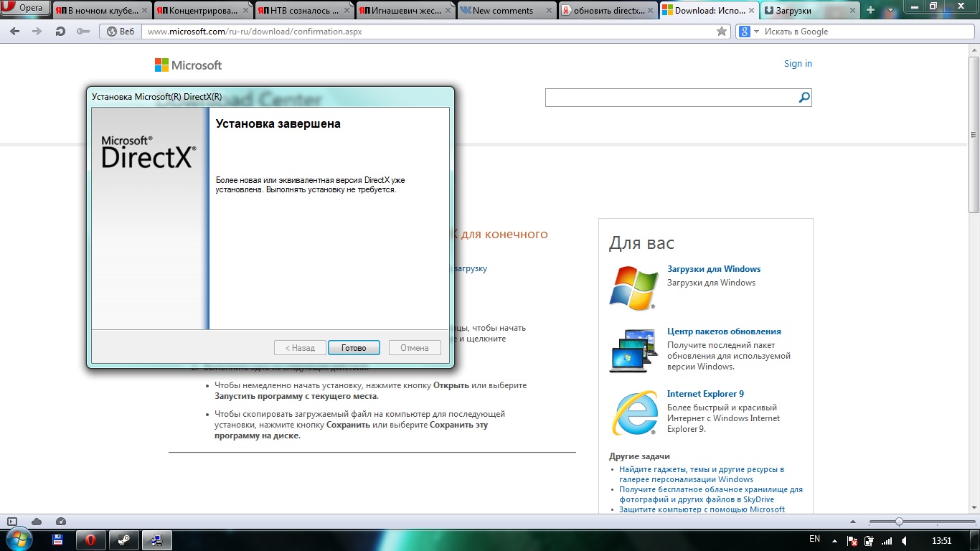
Task: Switch to the 'НТВ созналось' tab
Action: [299, 10]
